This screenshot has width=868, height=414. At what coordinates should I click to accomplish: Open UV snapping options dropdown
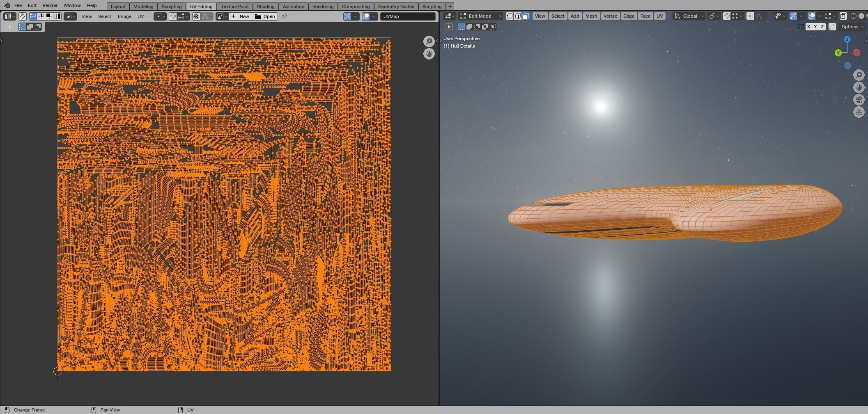(x=183, y=16)
